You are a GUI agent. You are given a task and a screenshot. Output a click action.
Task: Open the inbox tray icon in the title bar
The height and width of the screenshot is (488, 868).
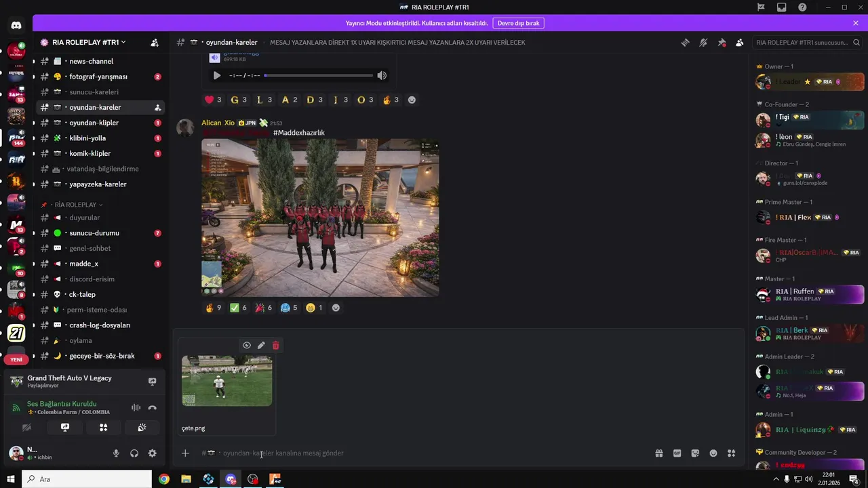(x=782, y=7)
